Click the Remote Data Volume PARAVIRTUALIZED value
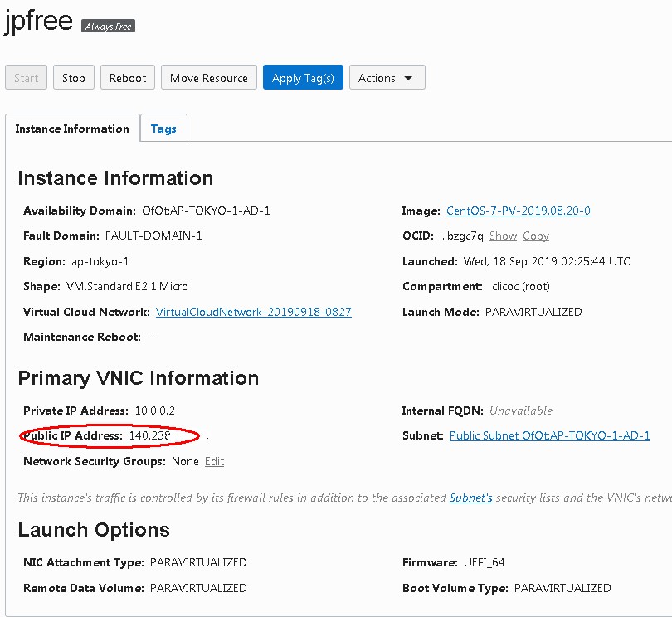Screen dimensions: 672x617 (198, 588)
